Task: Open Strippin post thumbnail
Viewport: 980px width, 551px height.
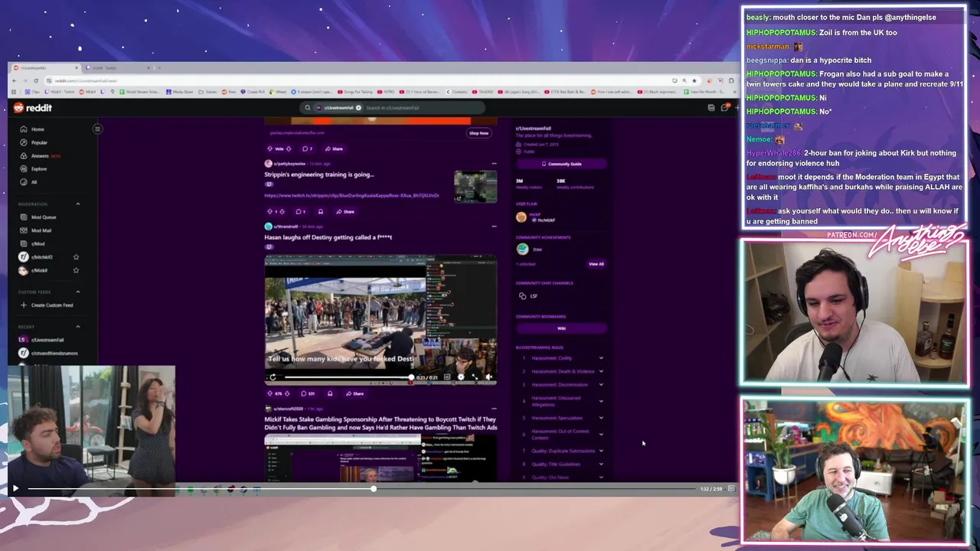Action: [475, 187]
